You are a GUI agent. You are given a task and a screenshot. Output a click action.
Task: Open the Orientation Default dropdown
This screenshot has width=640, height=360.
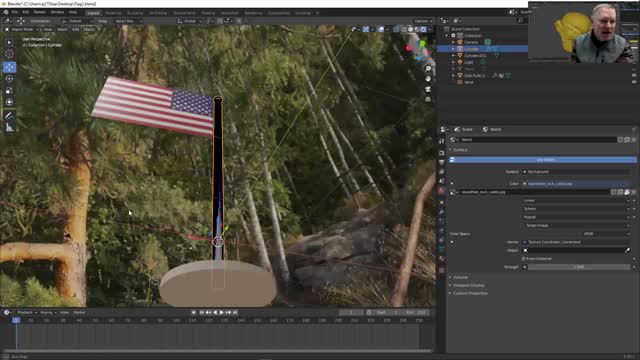[x=78, y=21]
